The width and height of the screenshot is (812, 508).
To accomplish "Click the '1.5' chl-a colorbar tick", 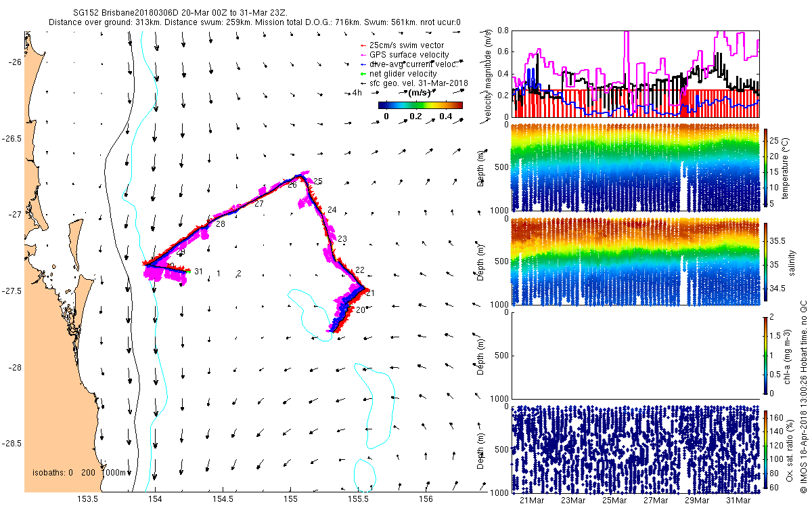I will click(x=776, y=336).
